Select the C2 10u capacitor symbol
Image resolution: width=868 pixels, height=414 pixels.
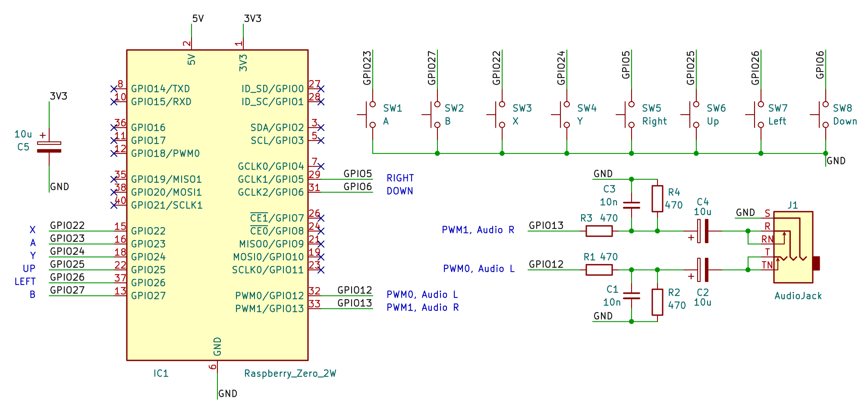703,270
